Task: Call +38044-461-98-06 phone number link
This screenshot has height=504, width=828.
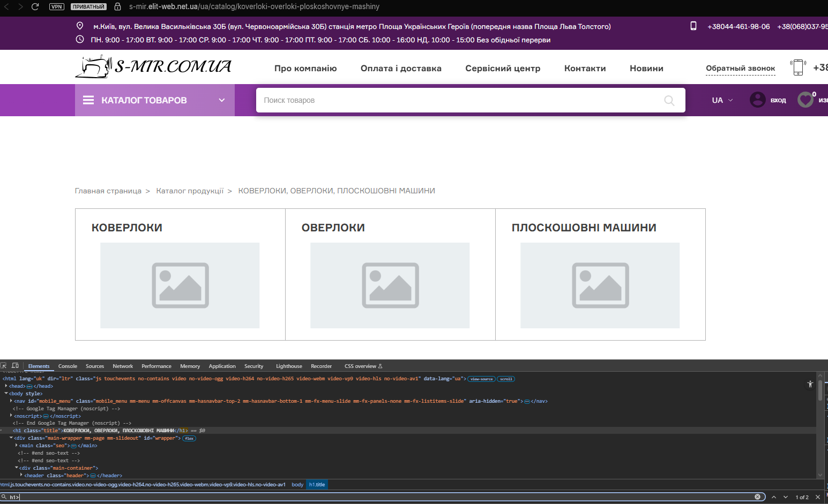Action: (739, 26)
